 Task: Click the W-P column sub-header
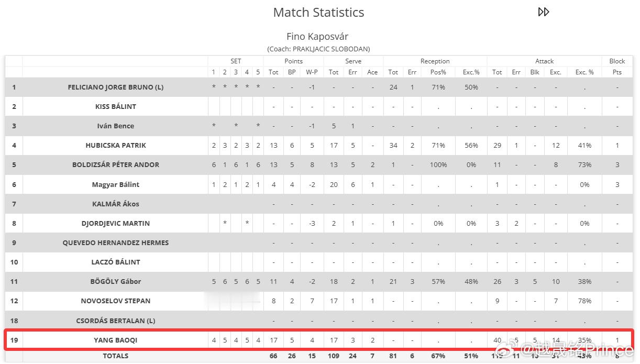[312, 72]
